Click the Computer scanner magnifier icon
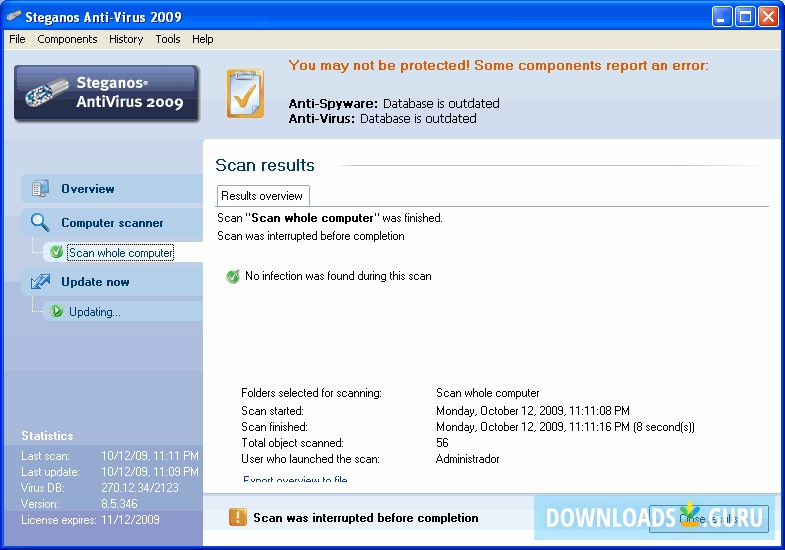 coord(40,222)
